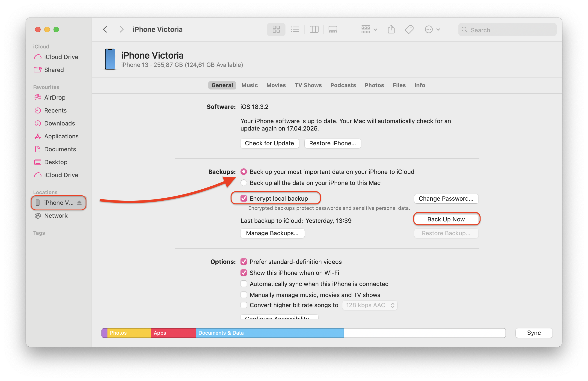Click the Search field
Image resolution: width=588 pixels, height=381 pixels.
[507, 30]
